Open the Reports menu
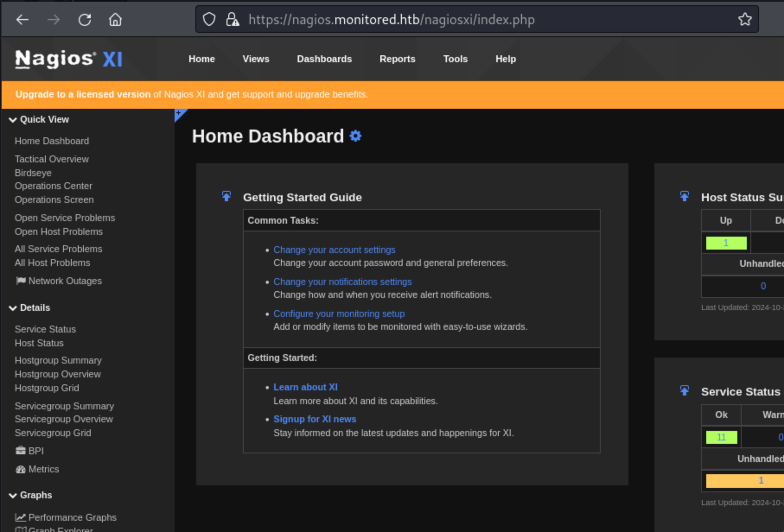 point(398,59)
